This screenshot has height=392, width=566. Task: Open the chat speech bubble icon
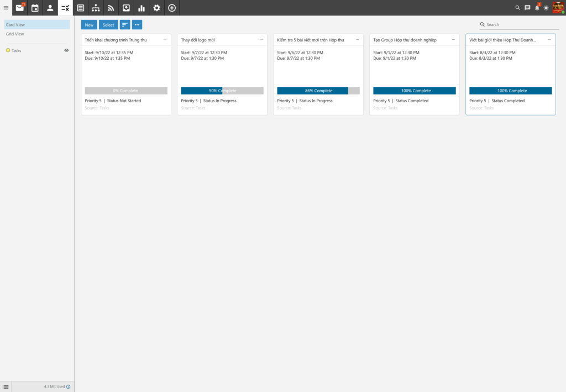coord(527,8)
